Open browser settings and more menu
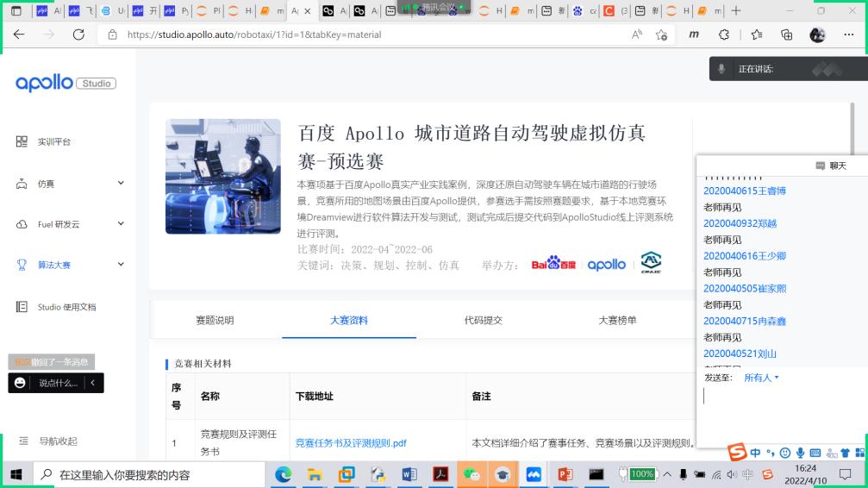 pos(849,34)
